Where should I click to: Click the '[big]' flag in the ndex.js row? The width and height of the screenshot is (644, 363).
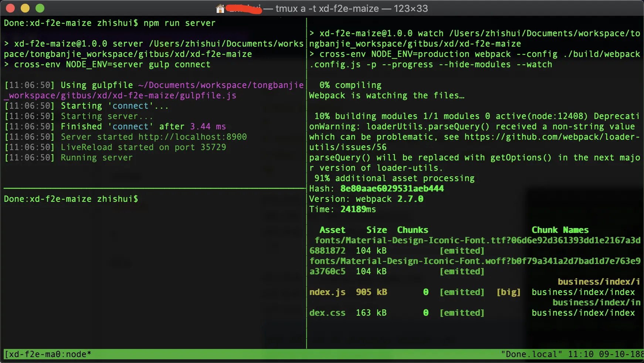click(508, 292)
